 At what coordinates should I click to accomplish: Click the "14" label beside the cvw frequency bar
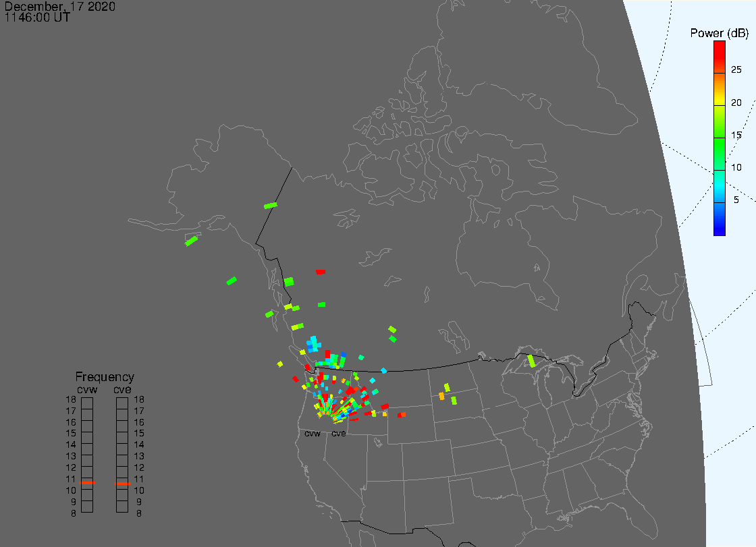[x=71, y=445]
